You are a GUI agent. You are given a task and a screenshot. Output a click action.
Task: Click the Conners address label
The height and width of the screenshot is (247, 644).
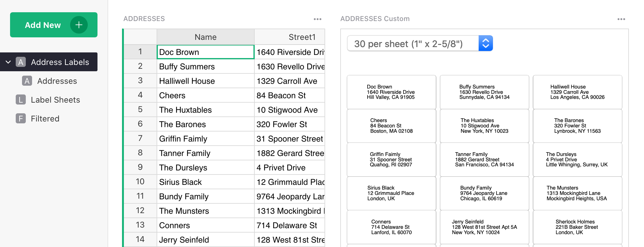[x=391, y=227]
